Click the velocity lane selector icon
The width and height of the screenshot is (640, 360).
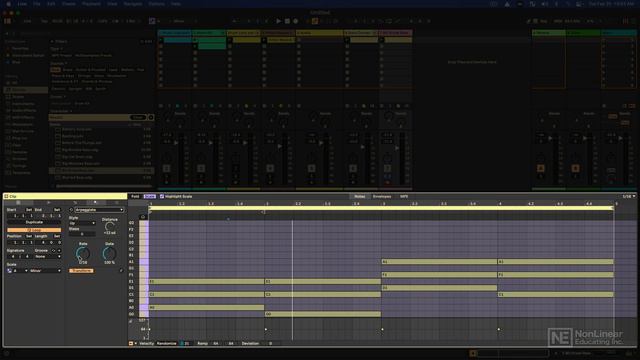[x=131, y=344]
